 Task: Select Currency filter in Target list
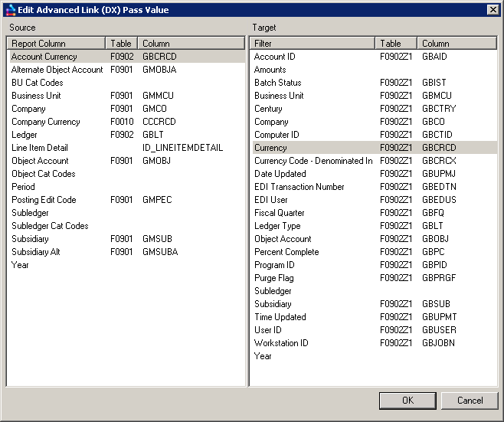(x=270, y=148)
